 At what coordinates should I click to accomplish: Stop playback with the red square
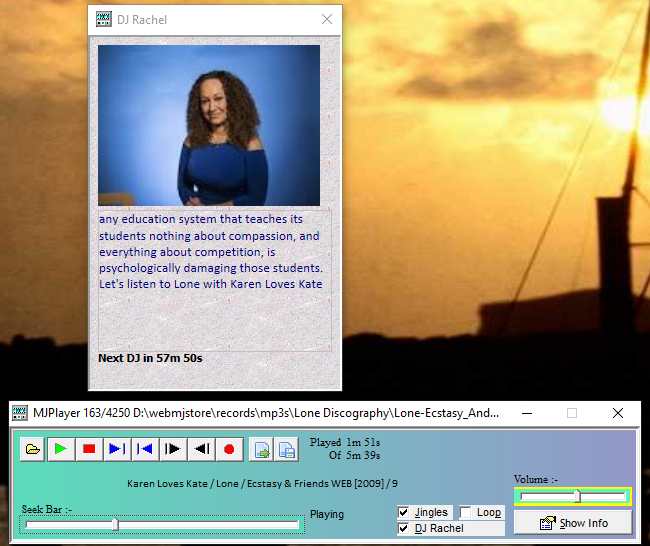click(x=89, y=449)
